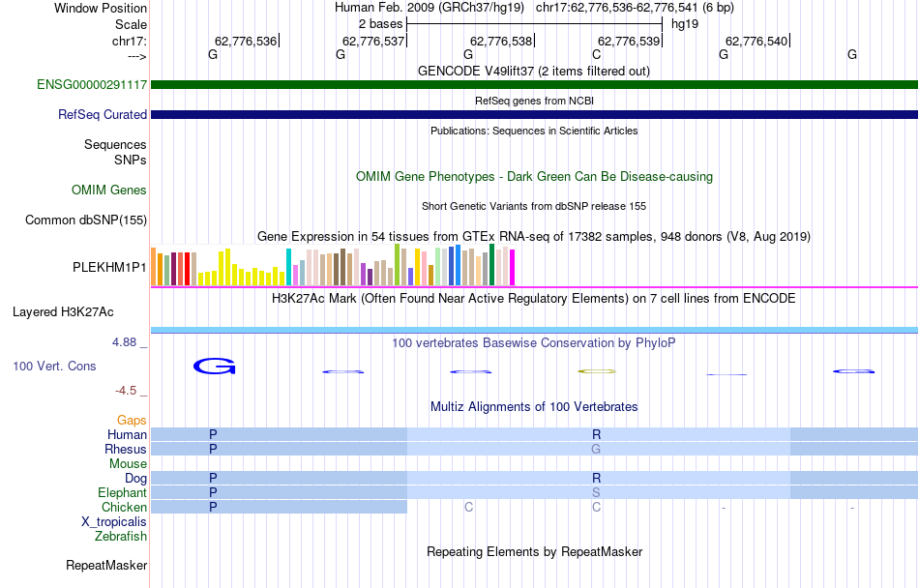Click the Chicken alignment row label

[124, 507]
